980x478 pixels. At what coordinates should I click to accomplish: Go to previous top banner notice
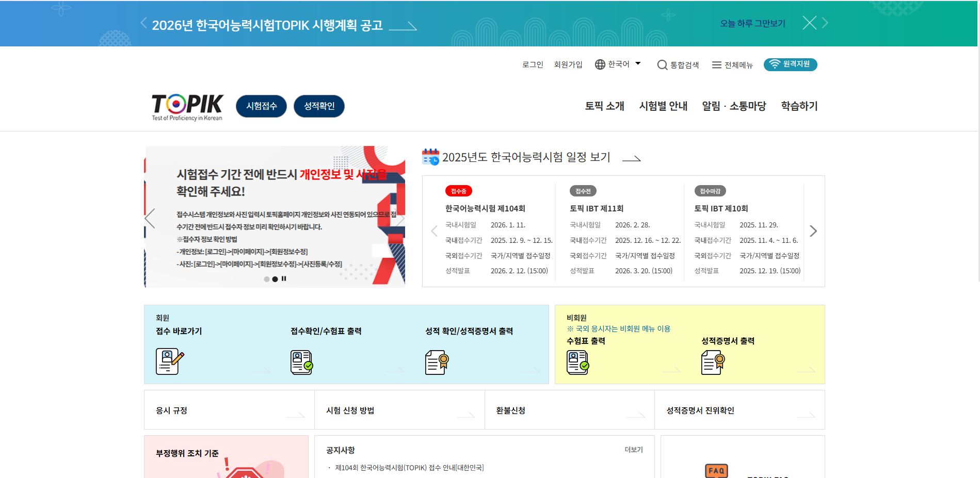coord(143,23)
